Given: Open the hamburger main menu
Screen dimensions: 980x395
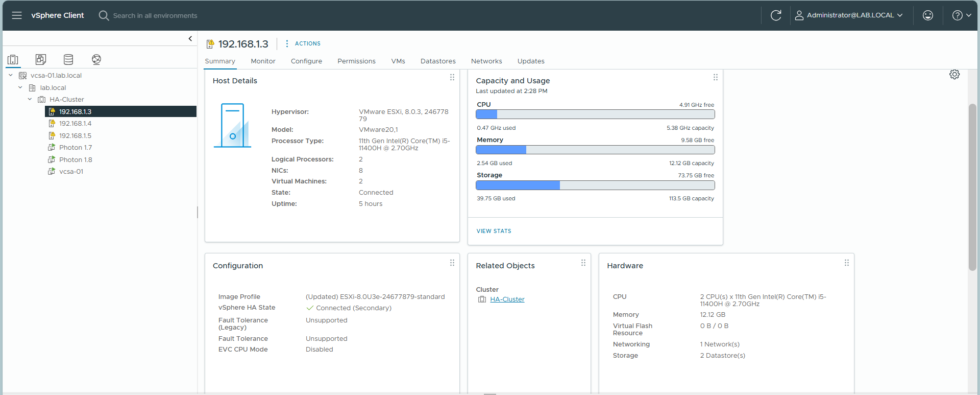Looking at the screenshot, I should [17, 15].
